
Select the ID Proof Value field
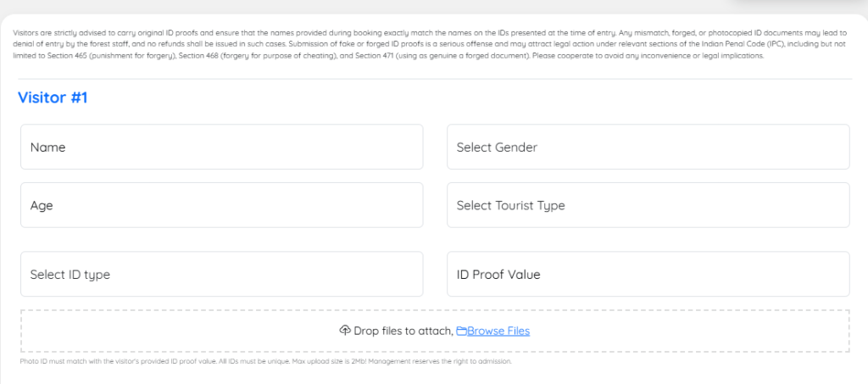(648, 275)
